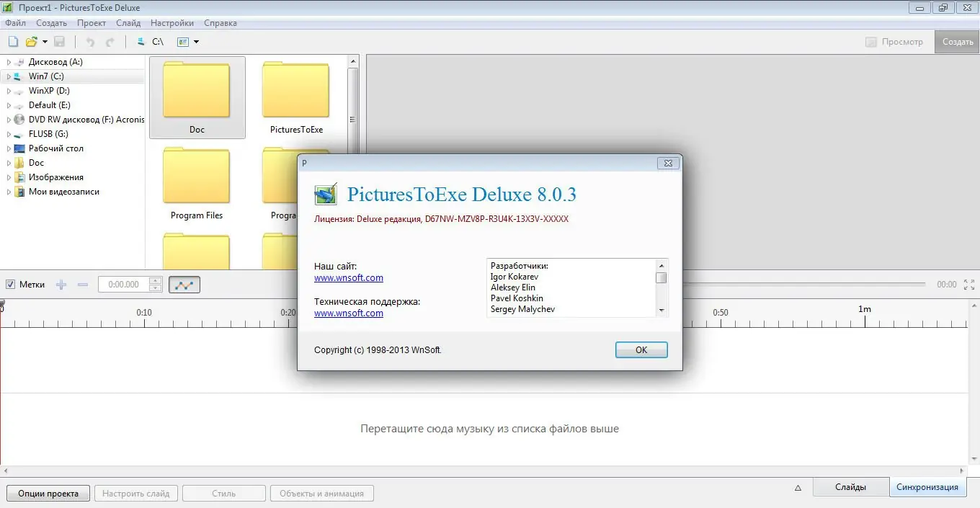980x508 pixels.
Task: Open the Настройки menu
Action: [172, 23]
